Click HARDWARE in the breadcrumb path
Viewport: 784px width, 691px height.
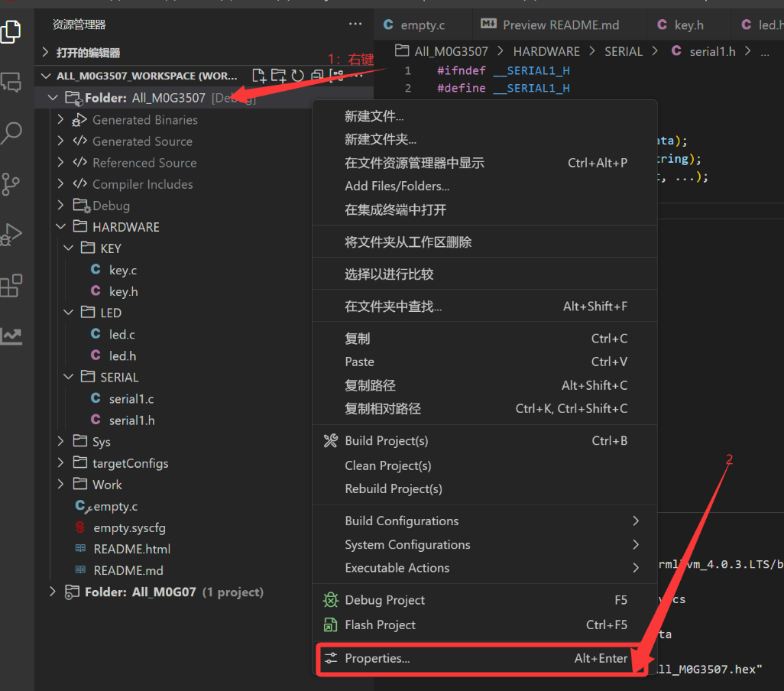coord(546,51)
